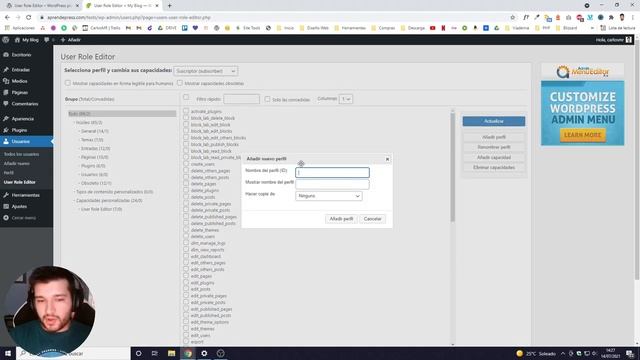Click the Mostrar nombre del perfil field
The height and width of the screenshot is (360, 640).
point(332,184)
